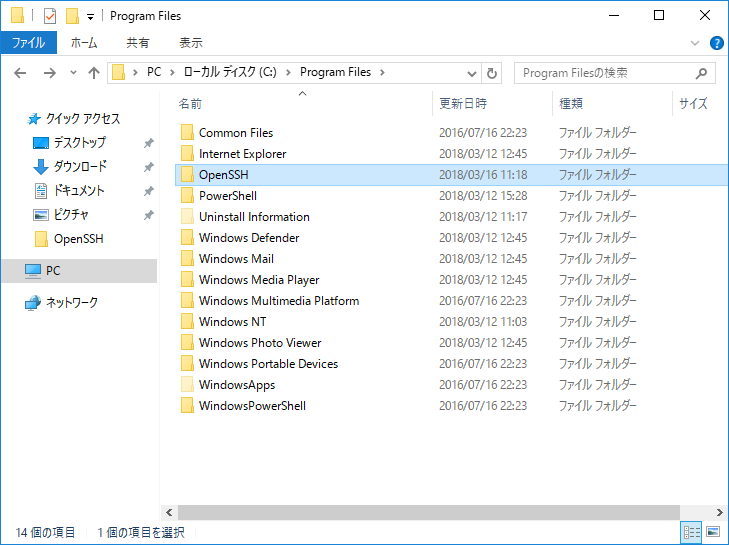Open ダウンロード in quick access
The height and width of the screenshot is (545, 729).
[80, 166]
